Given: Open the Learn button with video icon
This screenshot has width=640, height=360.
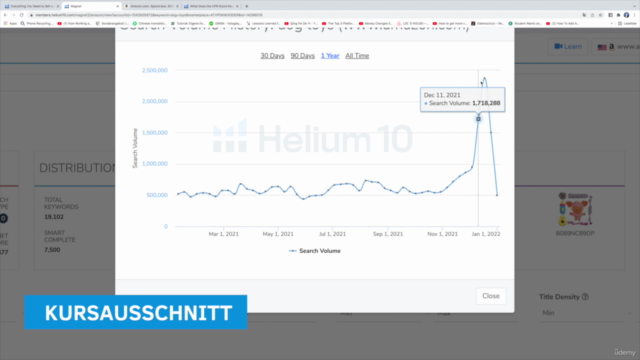Looking at the screenshot, I should (568, 47).
